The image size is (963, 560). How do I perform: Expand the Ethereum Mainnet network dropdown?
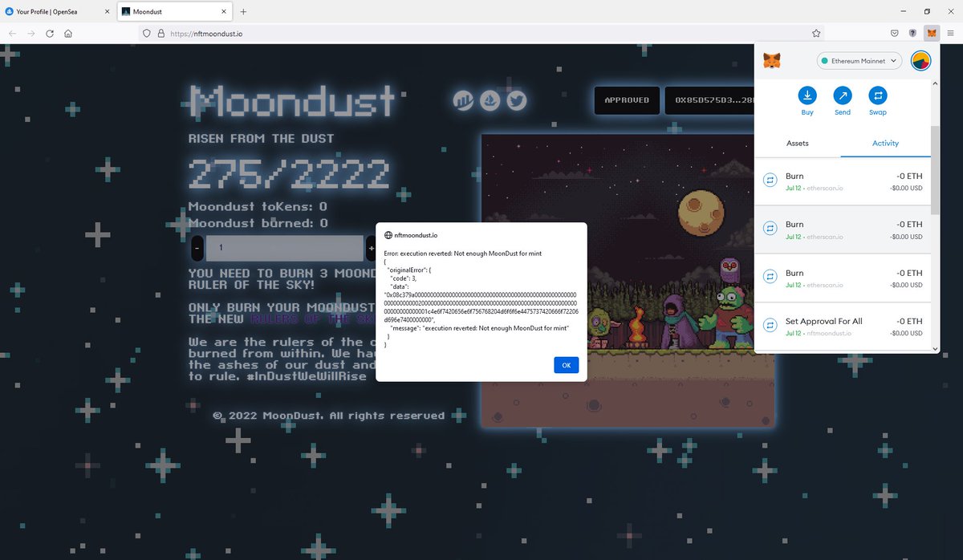[859, 61]
